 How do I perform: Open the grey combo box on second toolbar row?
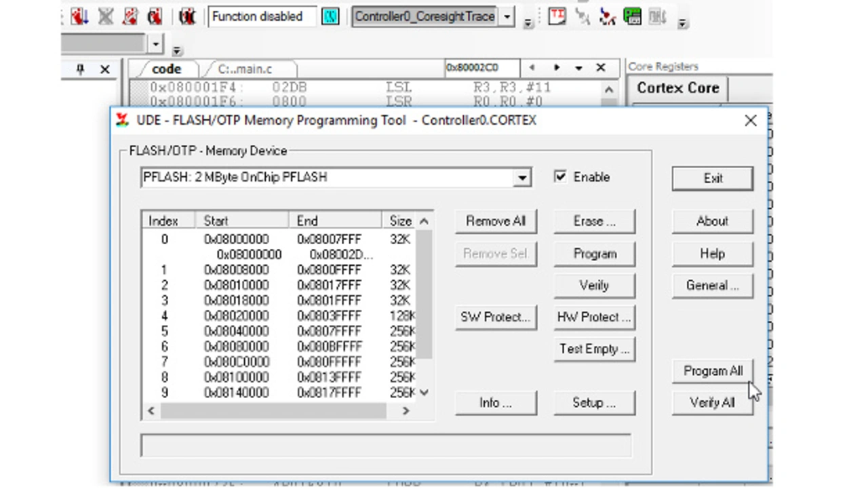pos(156,44)
